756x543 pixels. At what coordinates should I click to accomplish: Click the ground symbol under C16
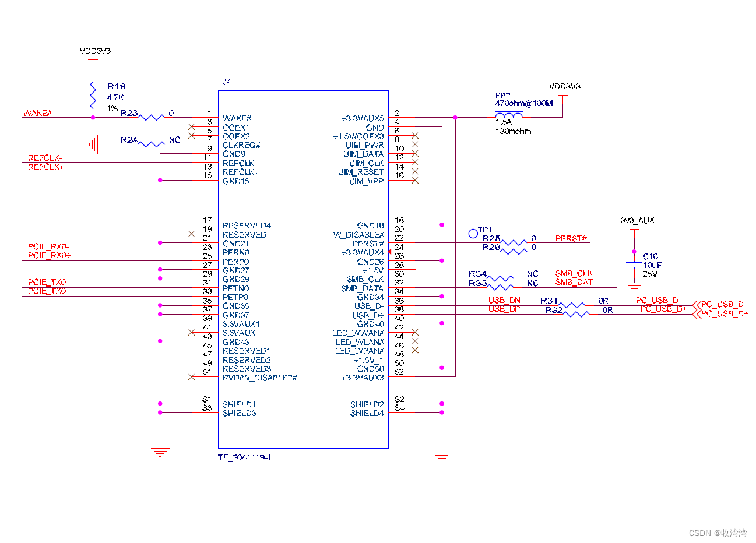[634, 287]
